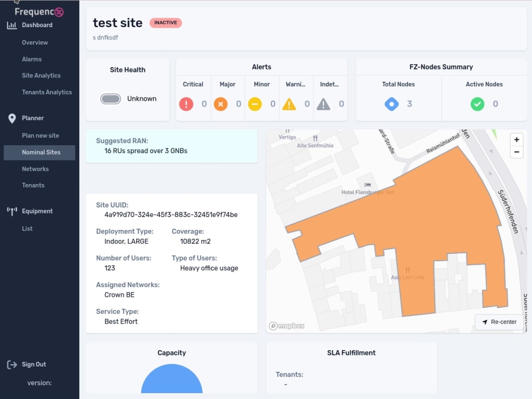Click the blue Total Nodes diamond icon

[392, 104]
